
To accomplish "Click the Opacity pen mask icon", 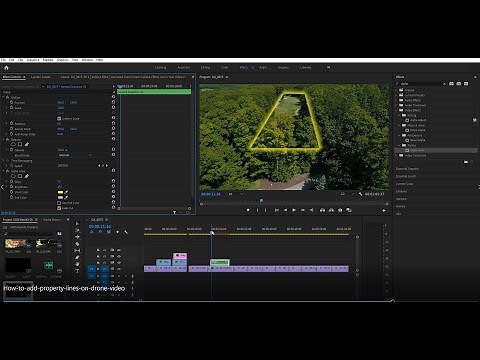I will pyautogui.click(x=27, y=144).
